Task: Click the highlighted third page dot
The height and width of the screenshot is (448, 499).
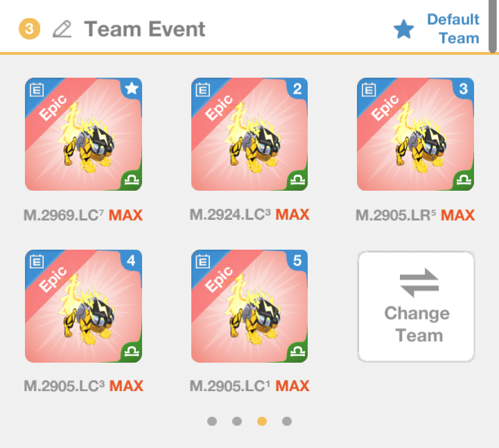Action: [x=262, y=421]
